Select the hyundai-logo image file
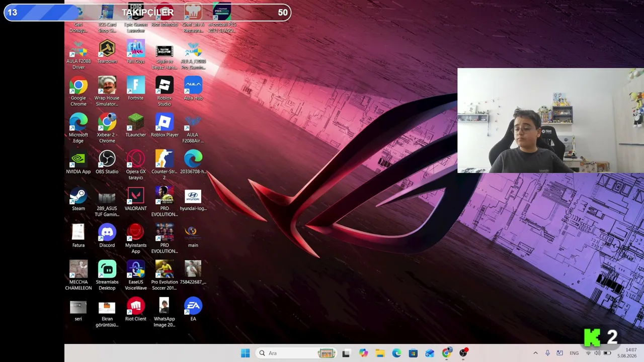 (x=193, y=199)
